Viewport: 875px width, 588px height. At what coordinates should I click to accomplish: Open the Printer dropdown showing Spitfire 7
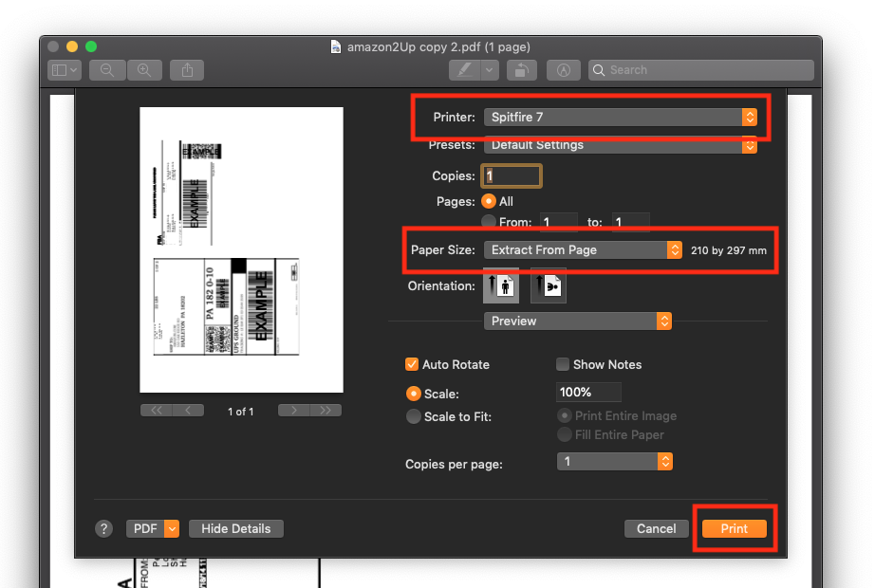(x=621, y=118)
